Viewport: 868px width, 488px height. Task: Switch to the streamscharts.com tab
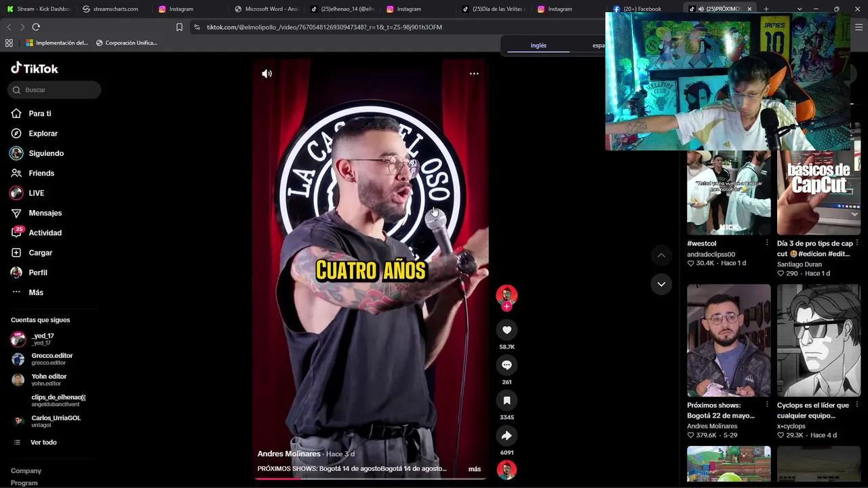click(111, 9)
